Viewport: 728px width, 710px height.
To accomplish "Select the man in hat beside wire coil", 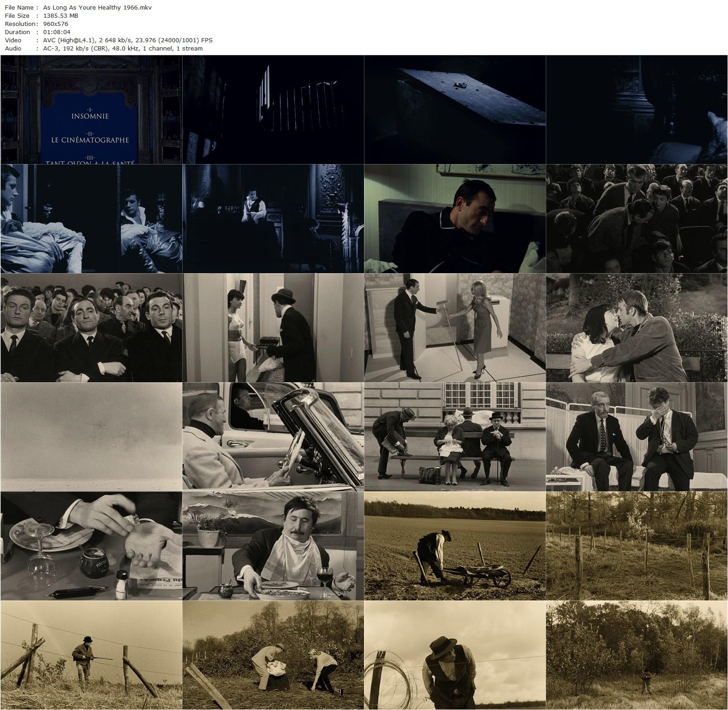I will [x=454, y=655].
